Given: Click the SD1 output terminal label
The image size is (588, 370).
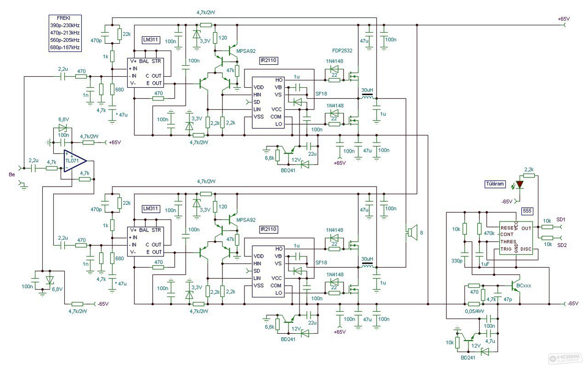Looking at the screenshot, I should click(x=561, y=219).
